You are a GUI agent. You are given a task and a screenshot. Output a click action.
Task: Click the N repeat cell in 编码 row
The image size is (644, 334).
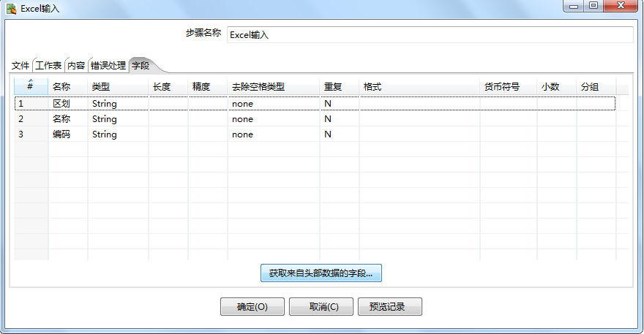[340, 134]
